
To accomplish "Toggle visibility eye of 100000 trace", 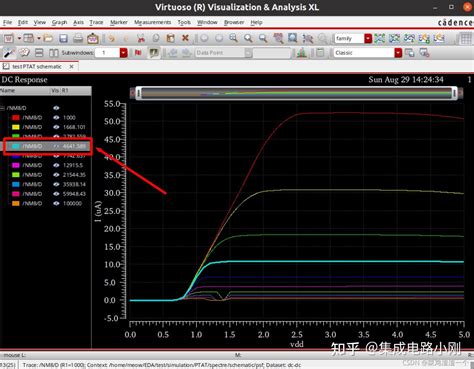I will (56, 203).
